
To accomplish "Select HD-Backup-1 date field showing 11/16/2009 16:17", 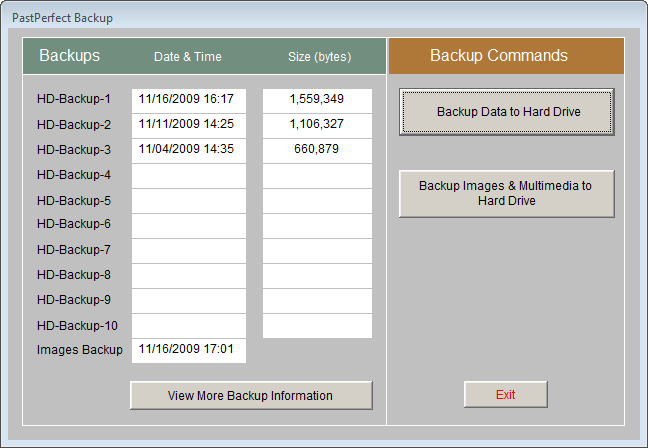I will pyautogui.click(x=188, y=100).
